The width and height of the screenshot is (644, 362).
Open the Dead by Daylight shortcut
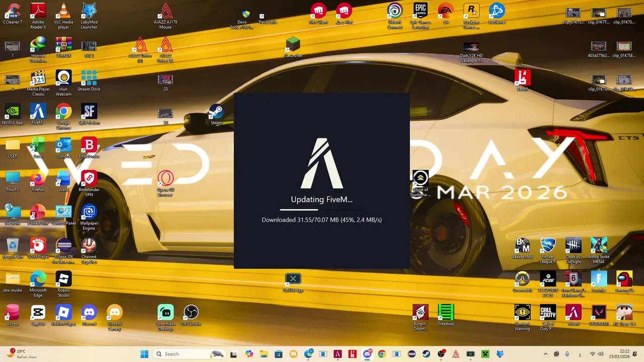(x=573, y=251)
